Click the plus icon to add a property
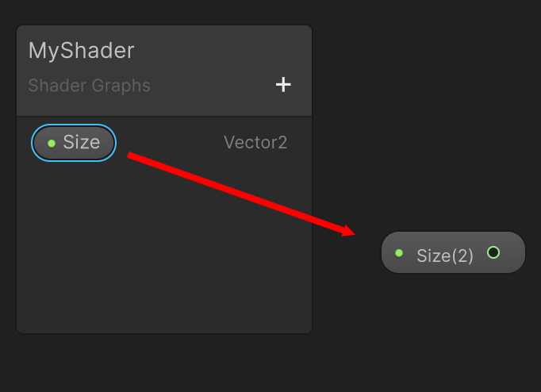Viewport: 541px width, 392px height. click(x=283, y=84)
